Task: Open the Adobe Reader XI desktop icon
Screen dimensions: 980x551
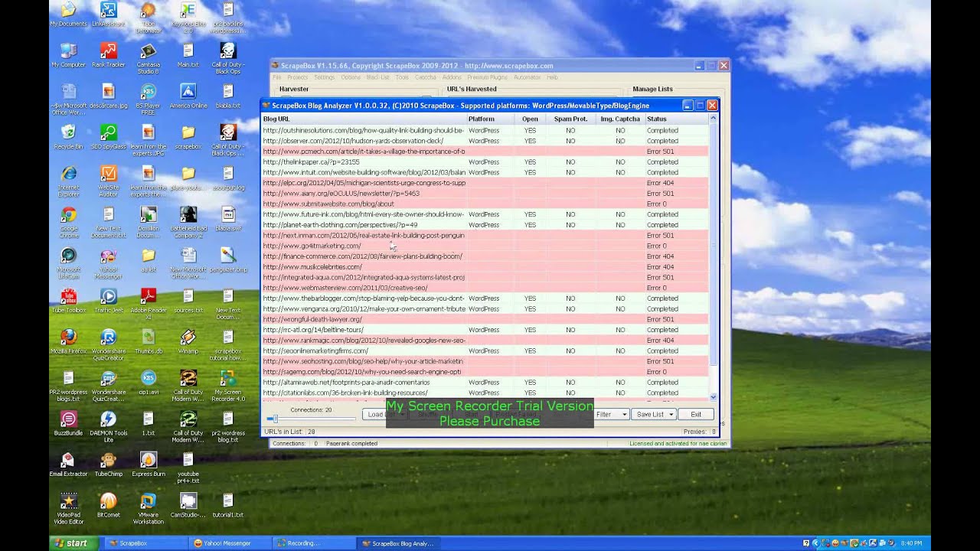Action: pyautogui.click(x=148, y=305)
